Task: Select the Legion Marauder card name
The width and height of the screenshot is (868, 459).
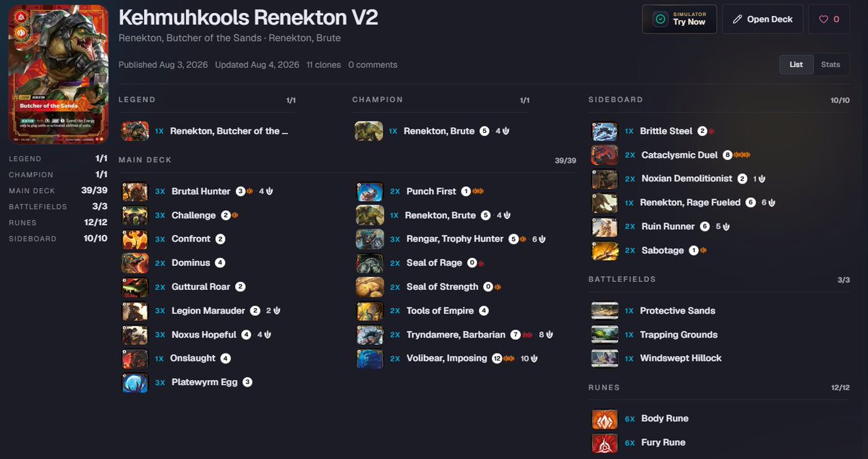Action: [208, 311]
